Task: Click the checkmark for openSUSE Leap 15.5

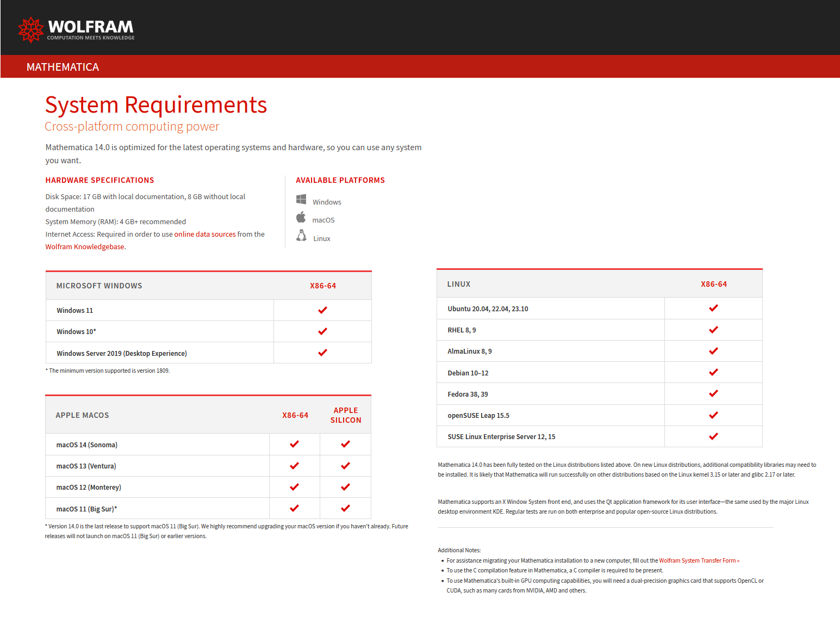Action: coord(713,415)
